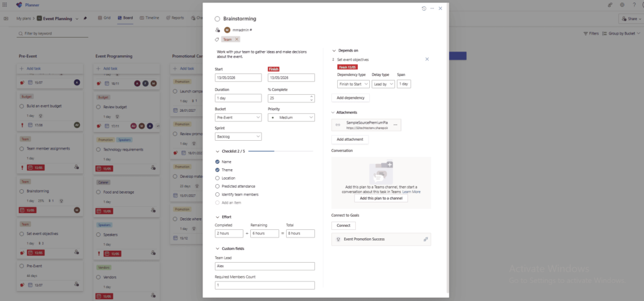
Task: Open the goal link icon on Event Promotion Success
Action: pyautogui.click(x=426, y=239)
